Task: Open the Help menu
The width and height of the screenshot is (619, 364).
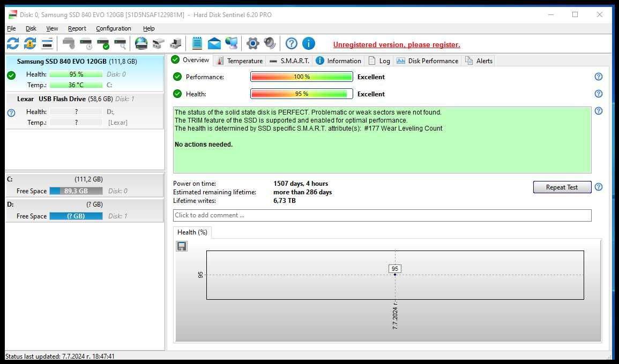Action: click(149, 28)
